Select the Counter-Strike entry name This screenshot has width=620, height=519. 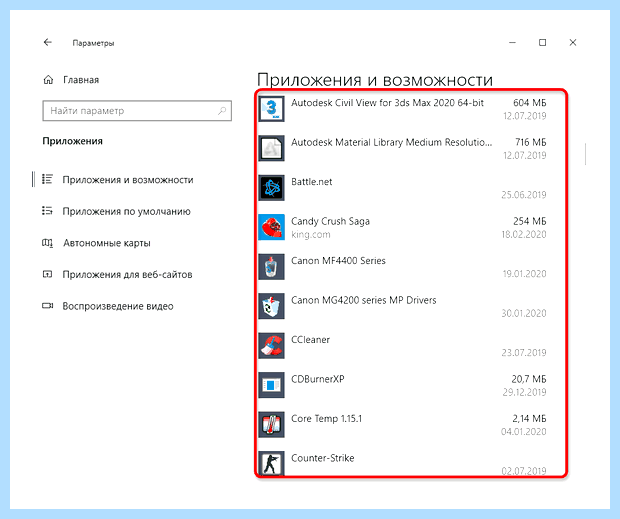(x=323, y=458)
